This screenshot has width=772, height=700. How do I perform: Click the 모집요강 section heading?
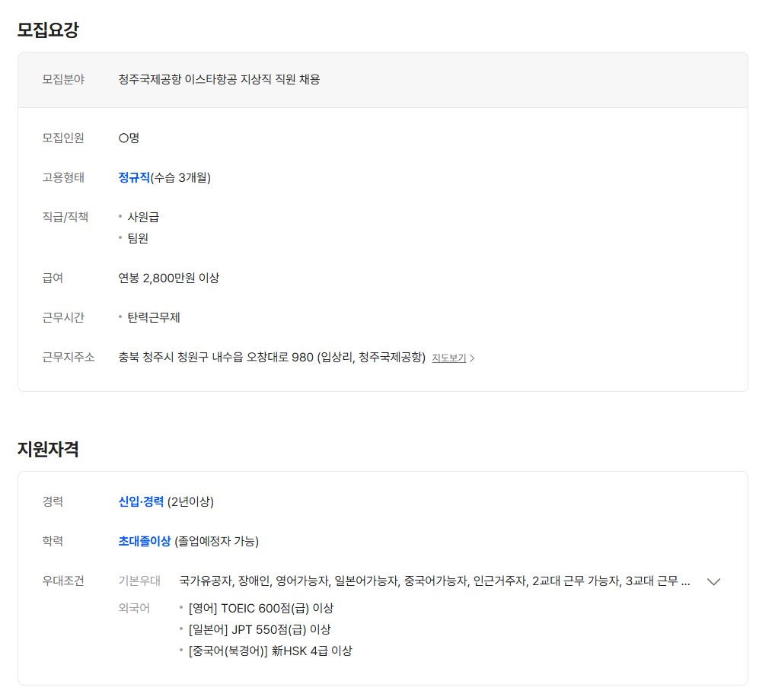coord(48,30)
